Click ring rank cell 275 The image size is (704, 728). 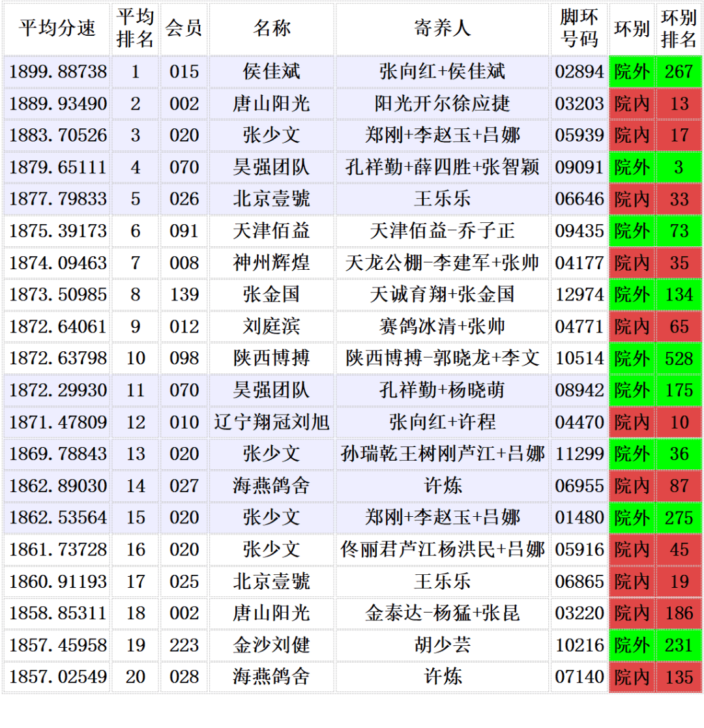[x=679, y=517]
